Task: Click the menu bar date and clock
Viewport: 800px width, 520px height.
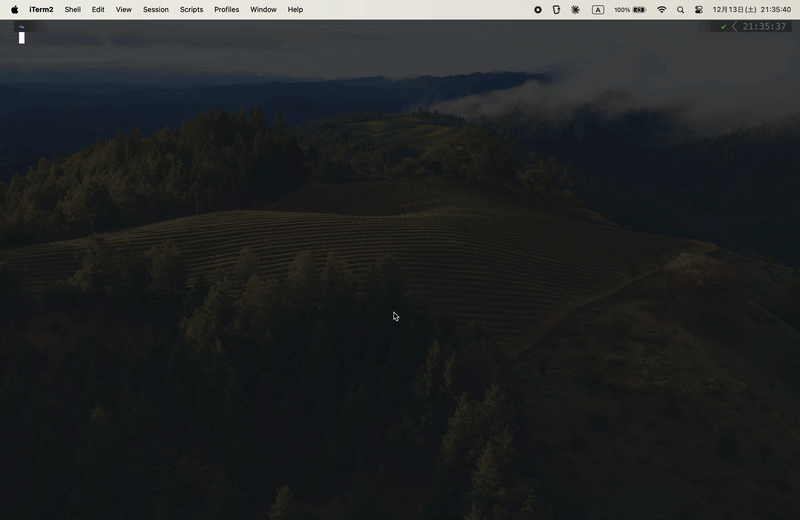Action: (x=752, y=10)
